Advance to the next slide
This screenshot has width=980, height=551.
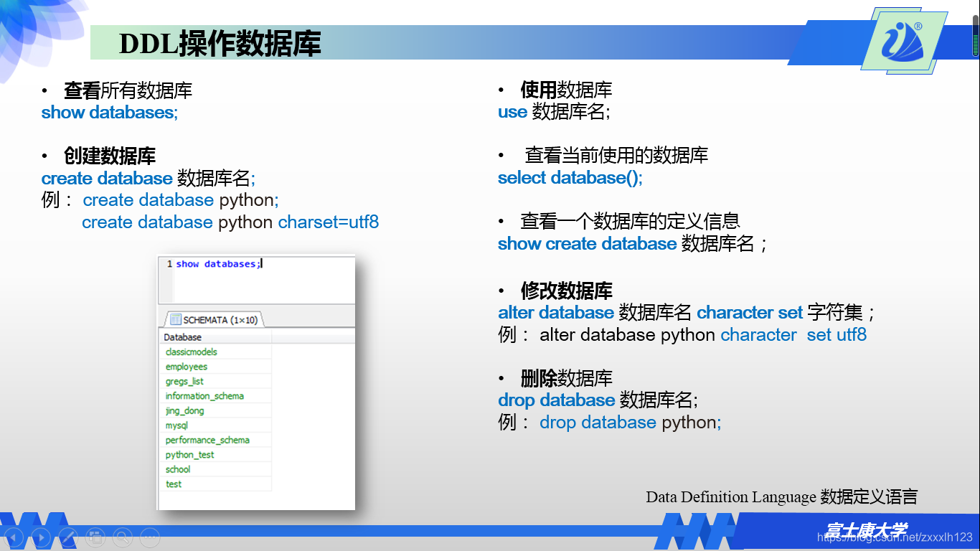click(x=42, y=537)
